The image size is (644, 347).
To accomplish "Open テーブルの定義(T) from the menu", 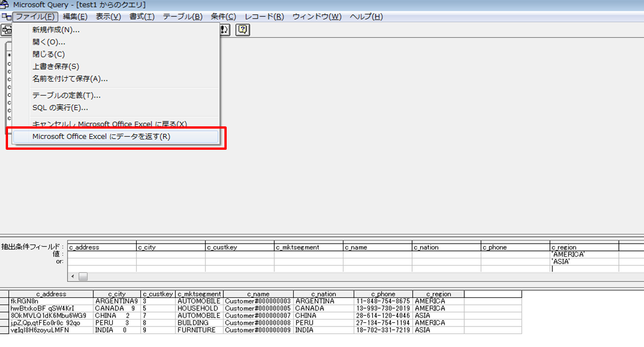I will point(66,95).
